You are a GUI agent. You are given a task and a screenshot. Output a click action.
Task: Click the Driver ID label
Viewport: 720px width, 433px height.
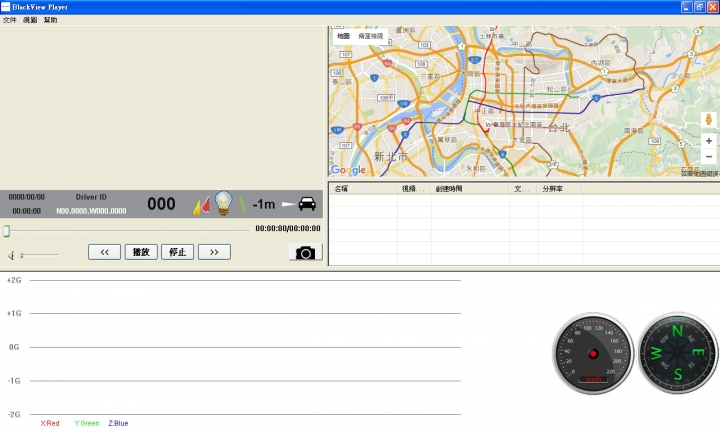click(x=91, y=197)
